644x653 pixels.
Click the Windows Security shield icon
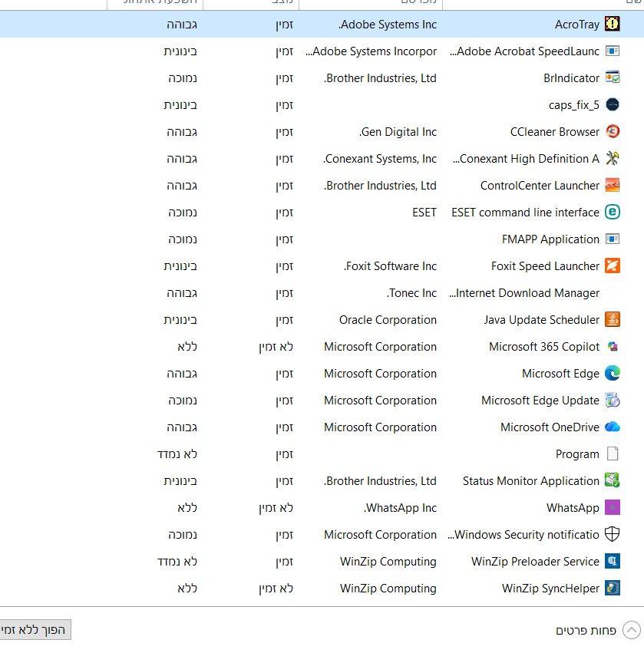[612, 534]
